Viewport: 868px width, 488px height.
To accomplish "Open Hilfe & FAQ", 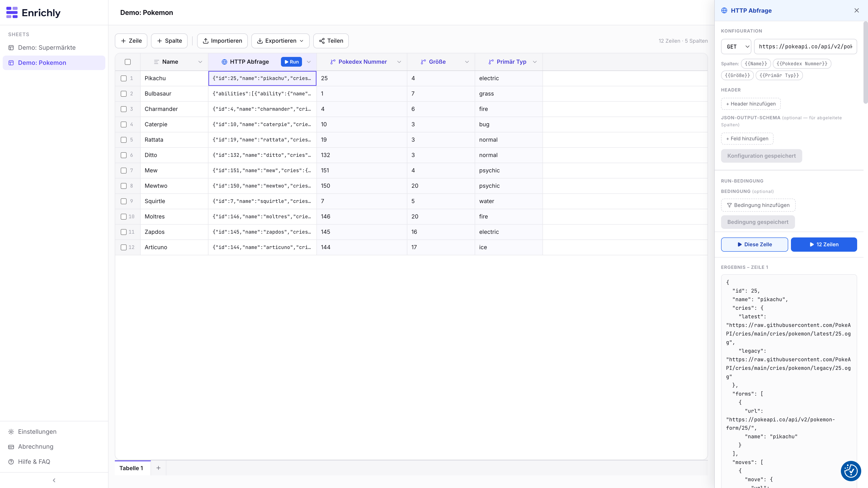I will click(x=54, y=462).
